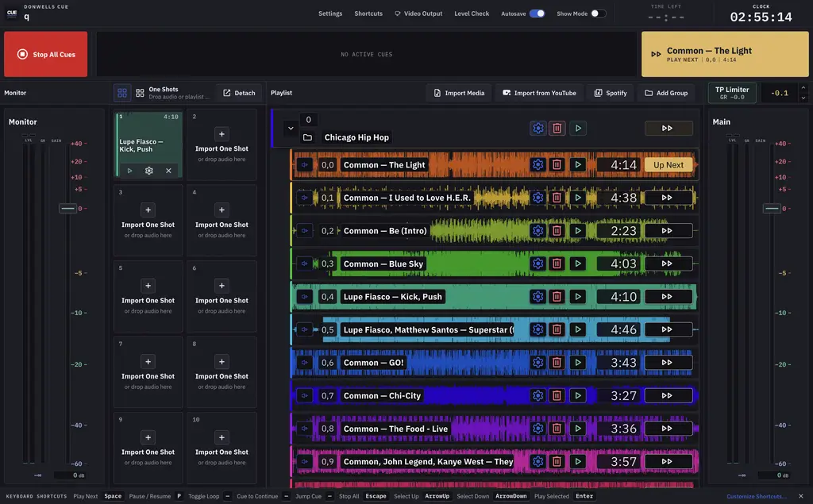Click the TP Limiter button
This screenshot has width=813, height=504.
(732, 93)
